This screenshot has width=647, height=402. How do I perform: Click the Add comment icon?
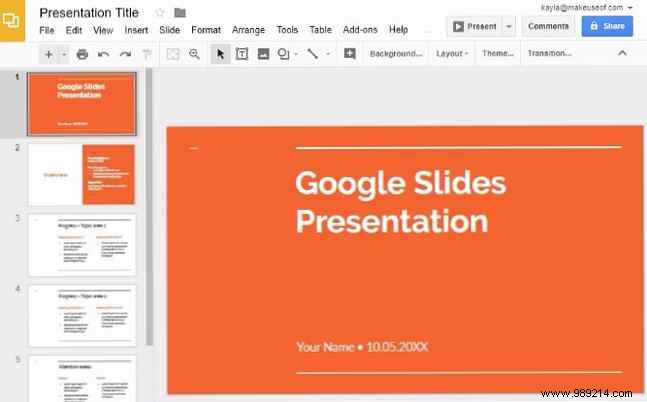(x=350, y=53)
